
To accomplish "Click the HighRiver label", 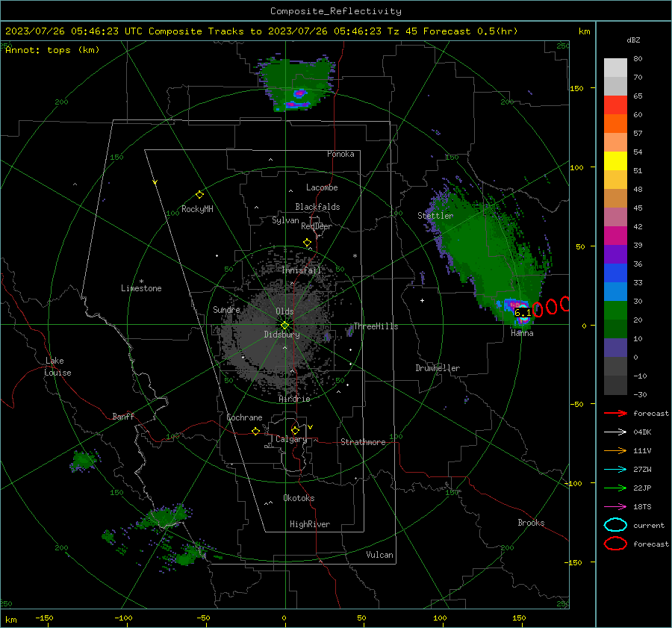I will [310, 524].
